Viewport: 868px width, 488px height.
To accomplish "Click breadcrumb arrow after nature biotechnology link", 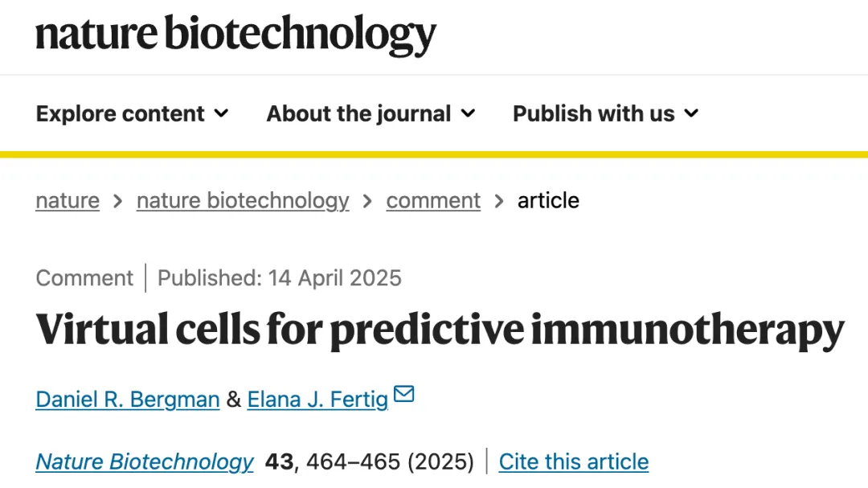I will point(367,201).
